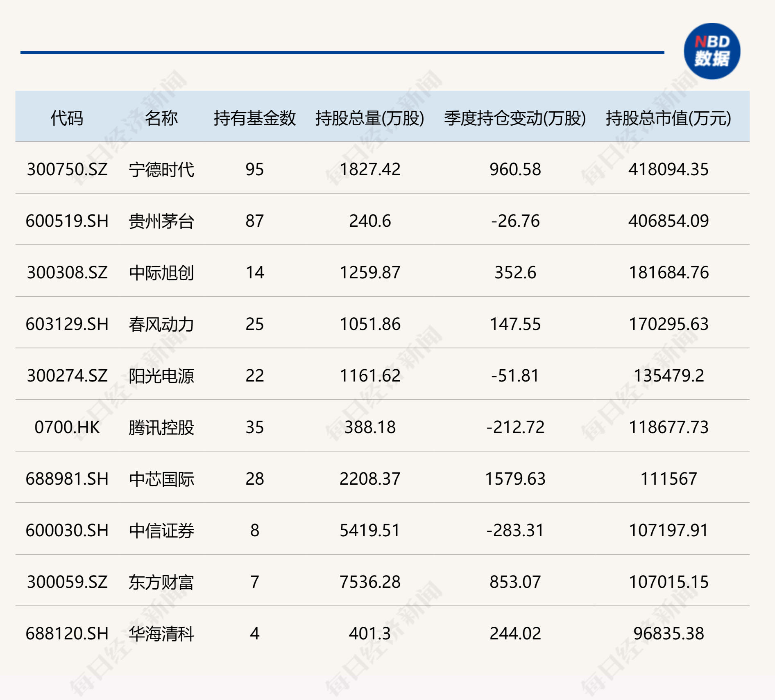The image size is (775, 700).
Task: Click the name 华海清科
Action: [x=161, y=634]
